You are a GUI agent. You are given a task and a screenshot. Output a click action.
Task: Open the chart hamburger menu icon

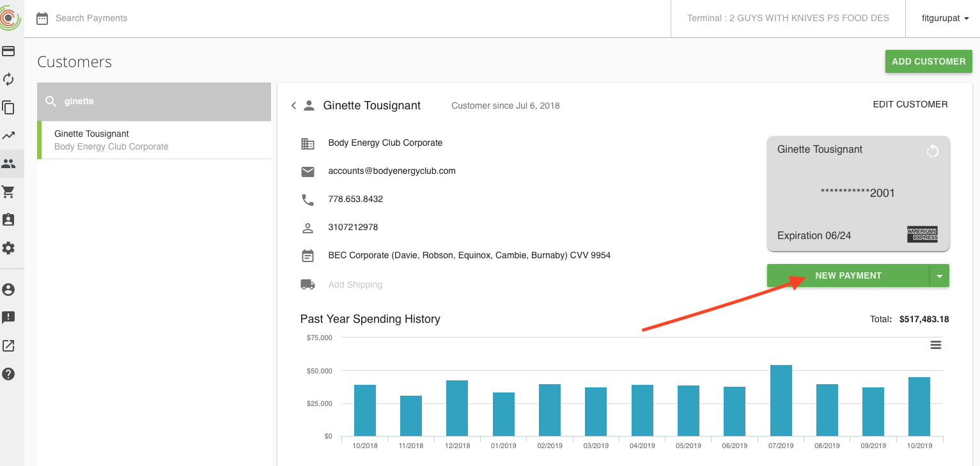click(936, 345)
